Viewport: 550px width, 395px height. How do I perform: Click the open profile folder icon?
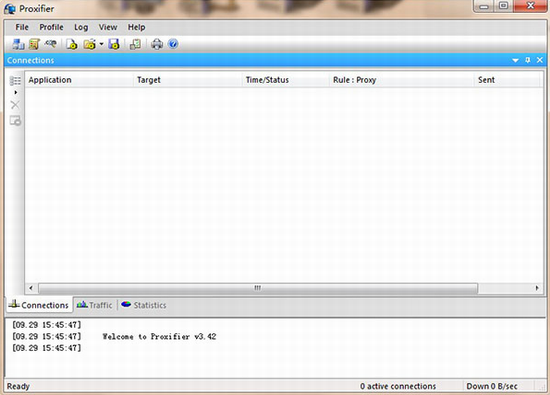tap(89, 44)
